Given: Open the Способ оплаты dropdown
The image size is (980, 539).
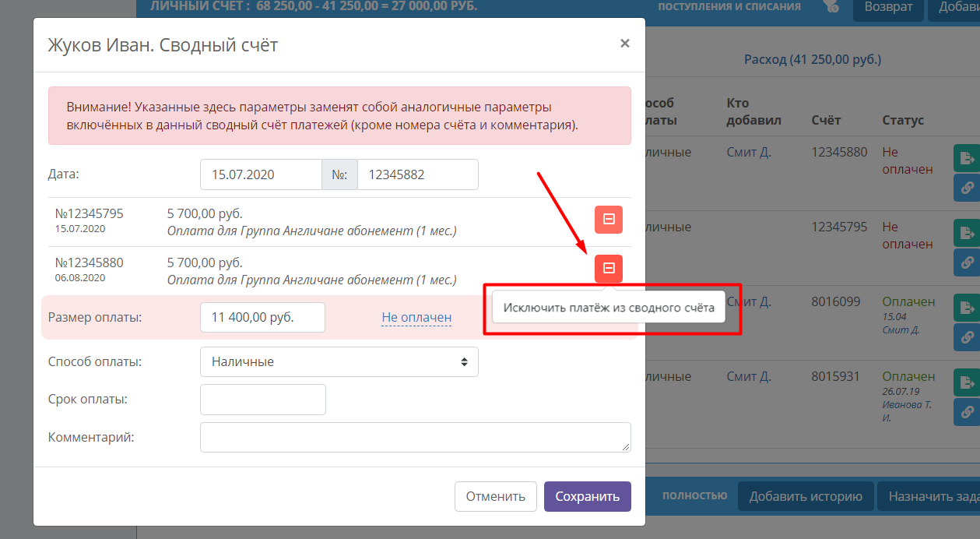Looking at the screenshot, I should click(339, 361).
